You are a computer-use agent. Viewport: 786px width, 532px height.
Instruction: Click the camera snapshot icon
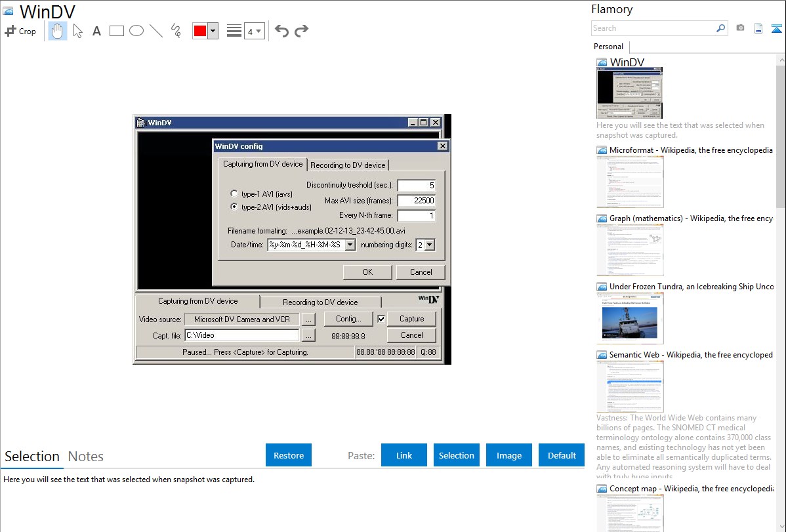click(x=740, y=28)
